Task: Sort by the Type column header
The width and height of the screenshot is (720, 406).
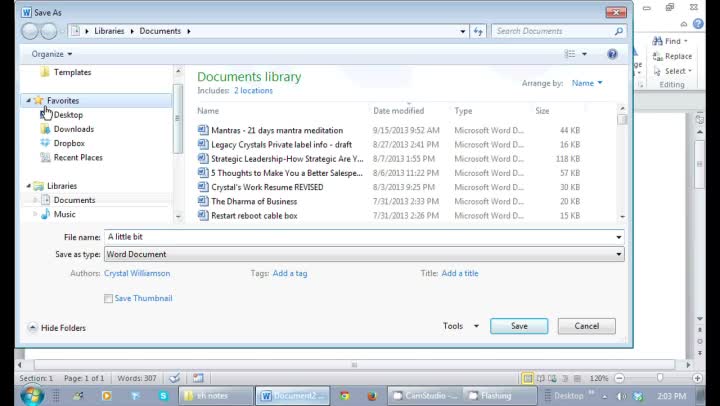Action: pos(463,111)
